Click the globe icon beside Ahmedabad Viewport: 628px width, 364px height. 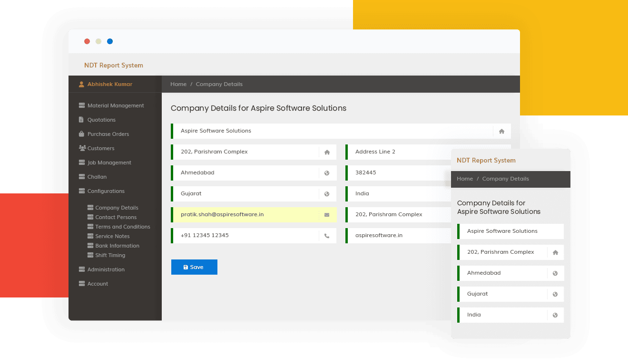[x=326, y=172]
